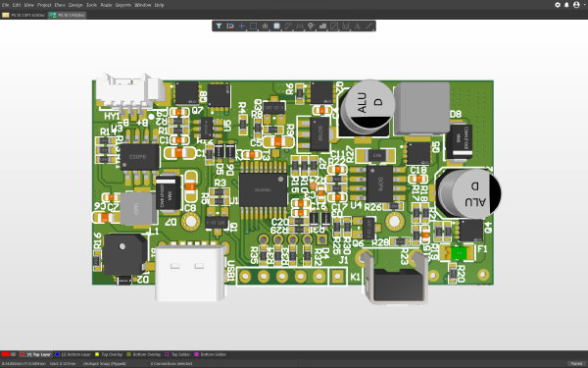Select the U4 SOP8 chip
Image resolution: width=588 pixels, height=368 pixels.
point(379,184)
